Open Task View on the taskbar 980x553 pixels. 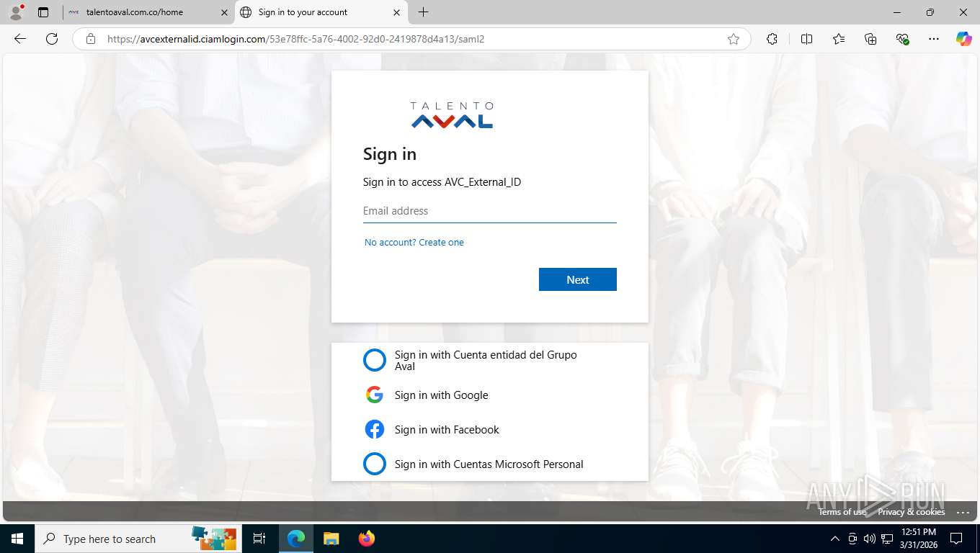259,539
